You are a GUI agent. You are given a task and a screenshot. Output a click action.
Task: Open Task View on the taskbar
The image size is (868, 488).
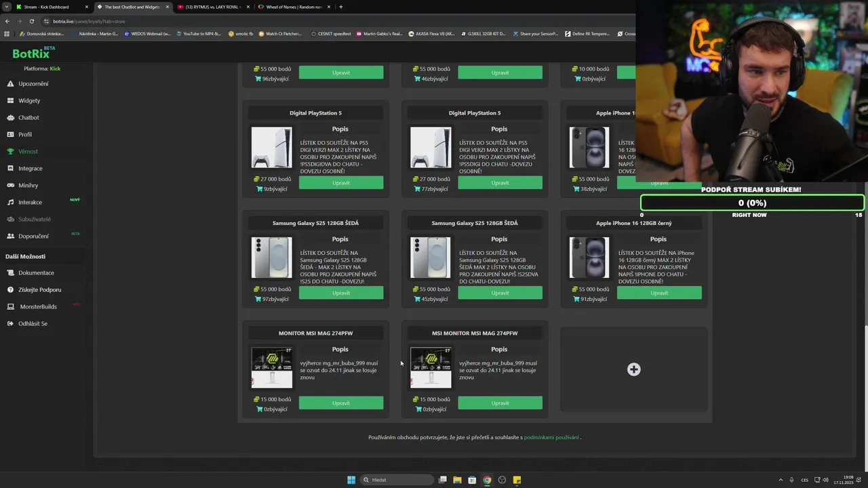(442, 480)
